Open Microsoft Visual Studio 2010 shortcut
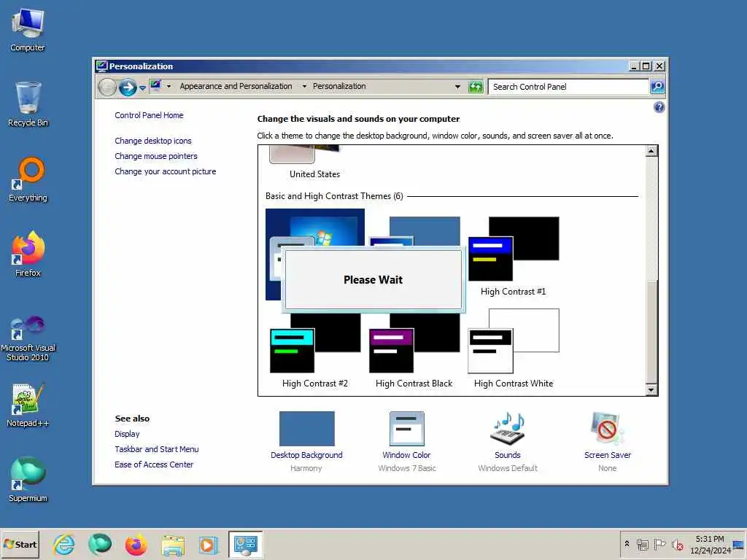Screen dimensions: 747x560 [28, 338]
